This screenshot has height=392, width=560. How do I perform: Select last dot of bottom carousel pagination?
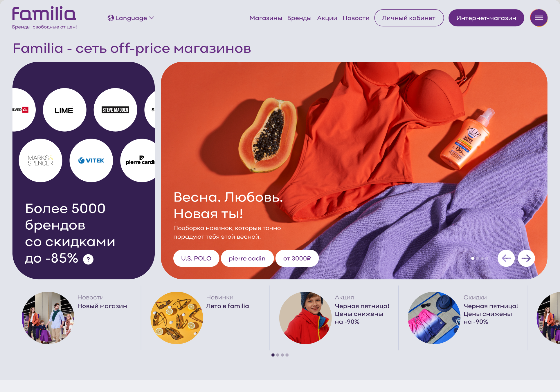(287, 355)
